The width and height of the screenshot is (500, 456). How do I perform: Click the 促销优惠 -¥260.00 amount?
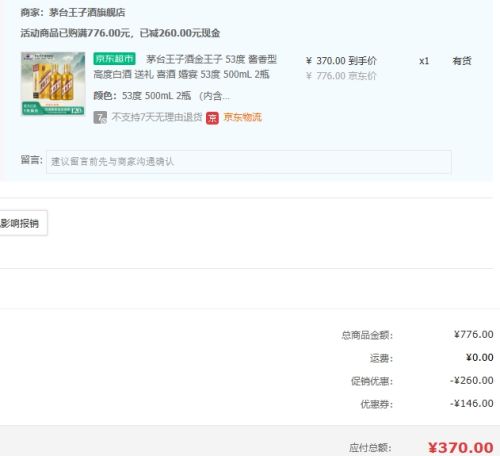472,380
